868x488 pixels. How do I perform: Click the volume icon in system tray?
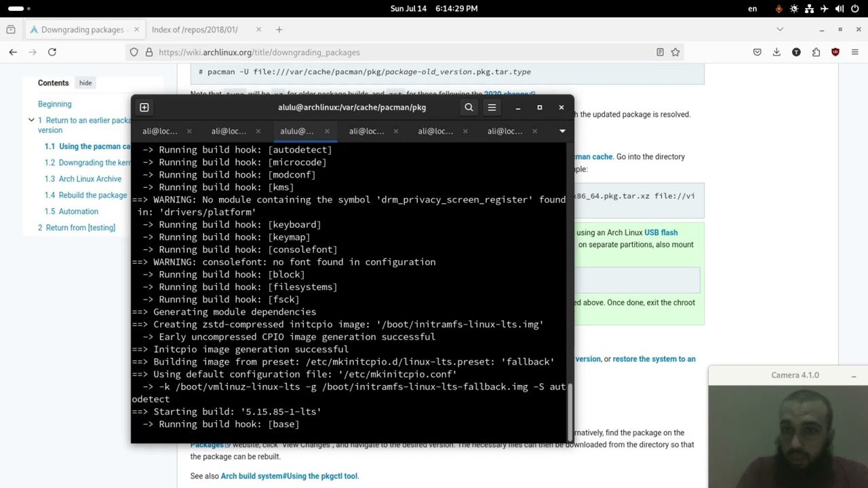point(840,9)
